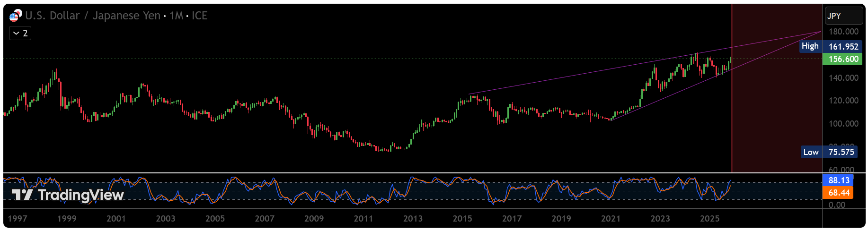Viewport: 868px width, 231px height.
Task: Click the 2013 label on the time axis
Action: point(413,218)
